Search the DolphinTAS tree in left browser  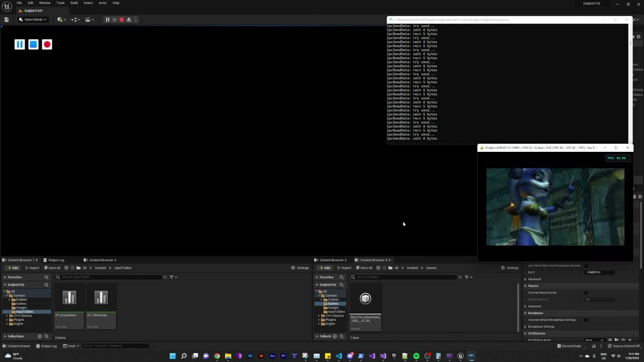[46, 285]
